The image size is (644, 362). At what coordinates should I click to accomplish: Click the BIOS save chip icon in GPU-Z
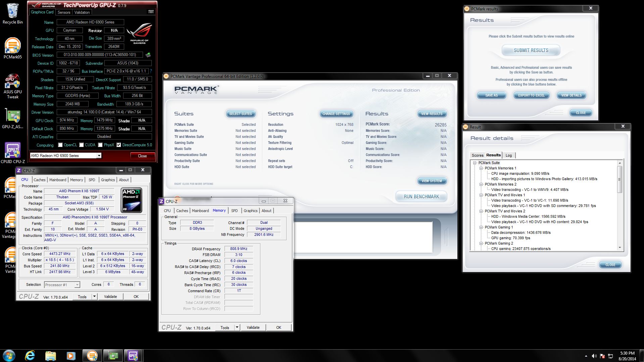click(148, 55)
